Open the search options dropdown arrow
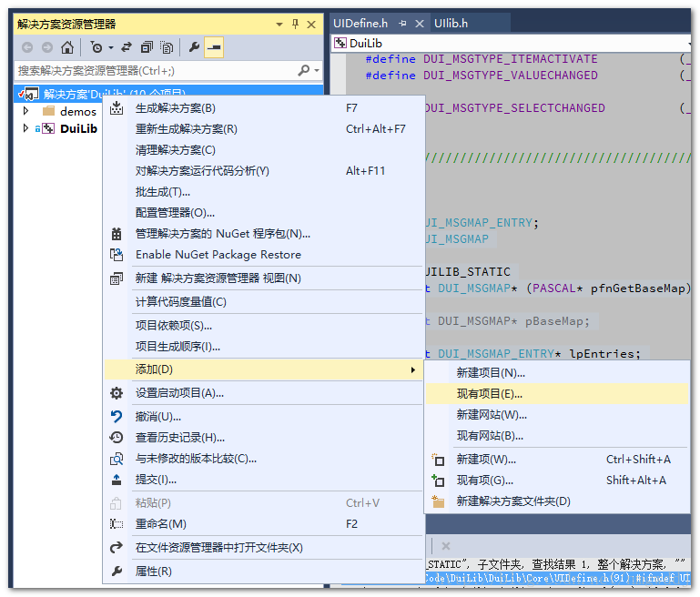700x597 pixels. (x=317, y=70)
